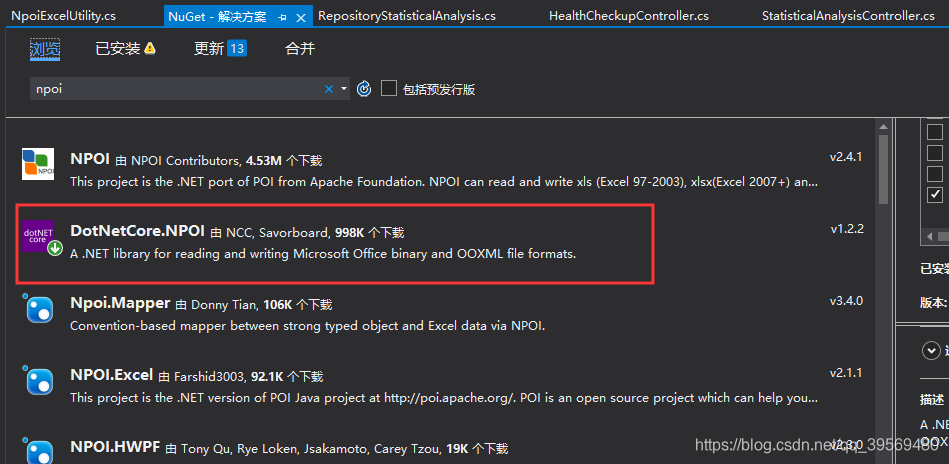Click version v3.4.0 of Npoi.Mapper
The image size is (949, 464).
click(x=846, y=301)
